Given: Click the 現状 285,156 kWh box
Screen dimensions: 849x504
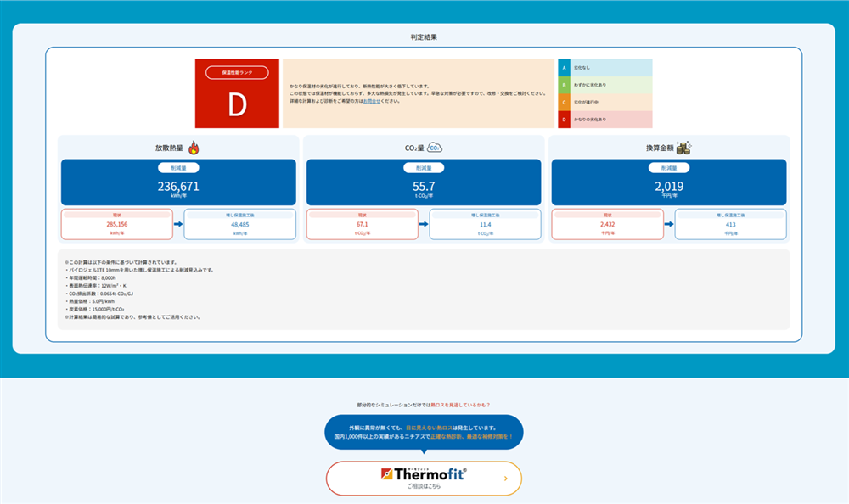Looking at the screenshot, I should pyautogui.click(x=117, y=225).
